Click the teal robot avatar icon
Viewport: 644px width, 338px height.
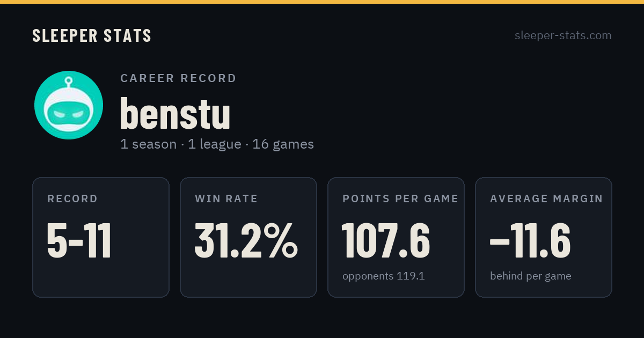click(69, 105)
